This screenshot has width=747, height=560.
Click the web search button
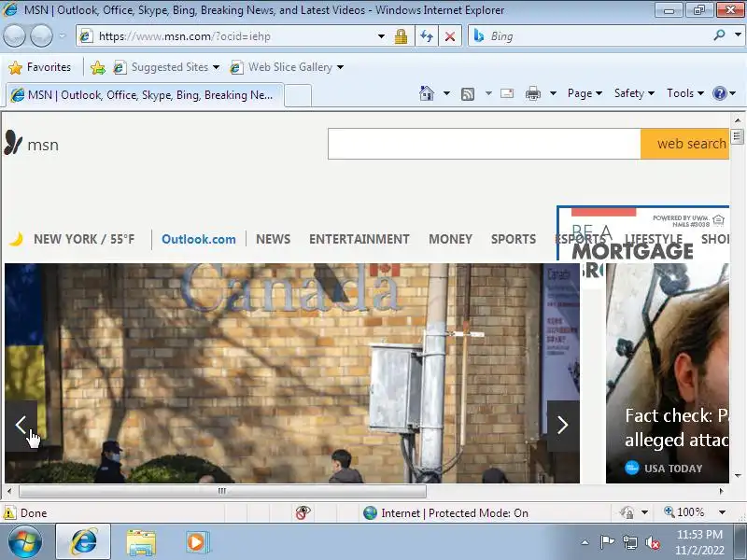684,144
